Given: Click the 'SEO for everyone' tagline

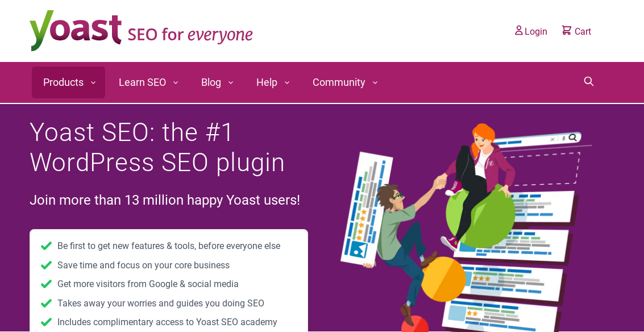Looking at the screenshot, I should pyautogui.click(x=190, y=35).
